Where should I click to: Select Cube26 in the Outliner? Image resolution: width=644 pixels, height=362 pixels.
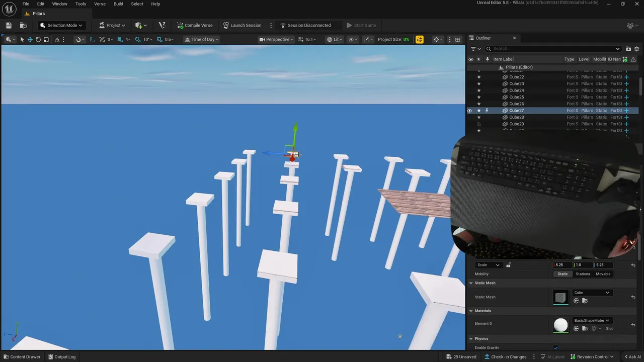516,104
